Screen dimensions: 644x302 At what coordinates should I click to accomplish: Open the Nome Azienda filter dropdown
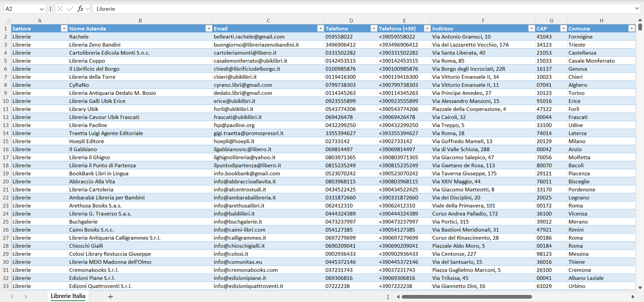tap(209, 29)
